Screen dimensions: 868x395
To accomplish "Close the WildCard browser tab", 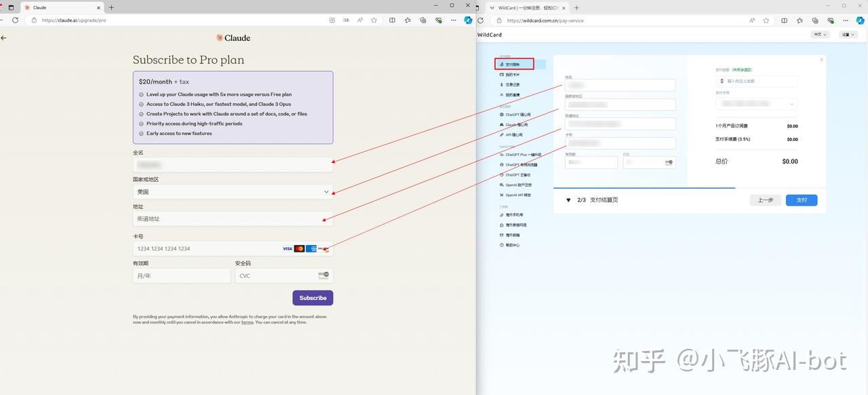I will [x=565, y=7].
